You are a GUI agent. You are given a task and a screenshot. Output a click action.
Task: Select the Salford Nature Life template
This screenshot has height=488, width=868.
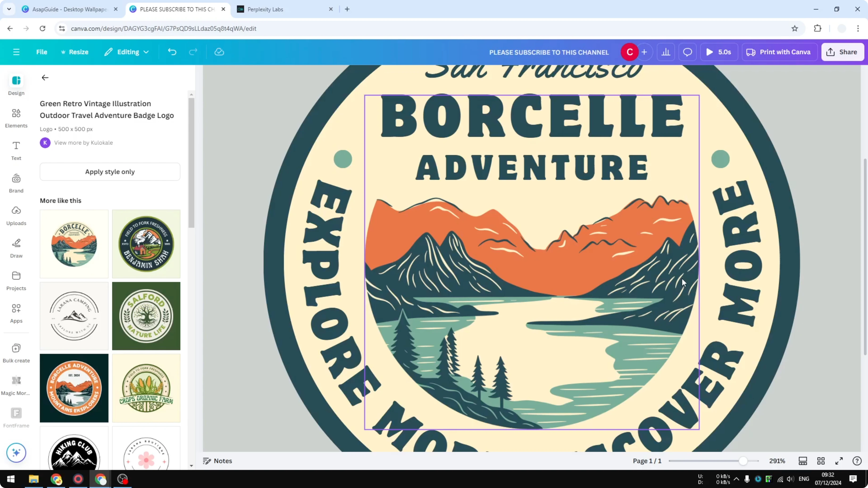click(x=146, y=316)
